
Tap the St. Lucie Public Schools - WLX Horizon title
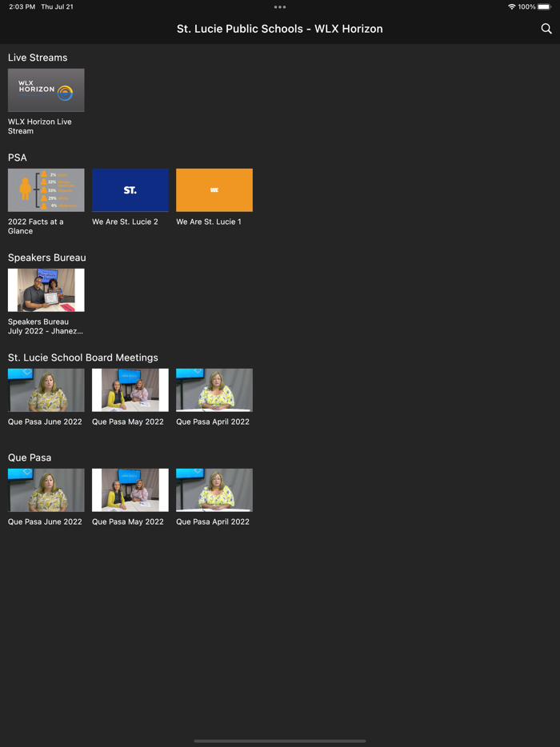[280, 29]
